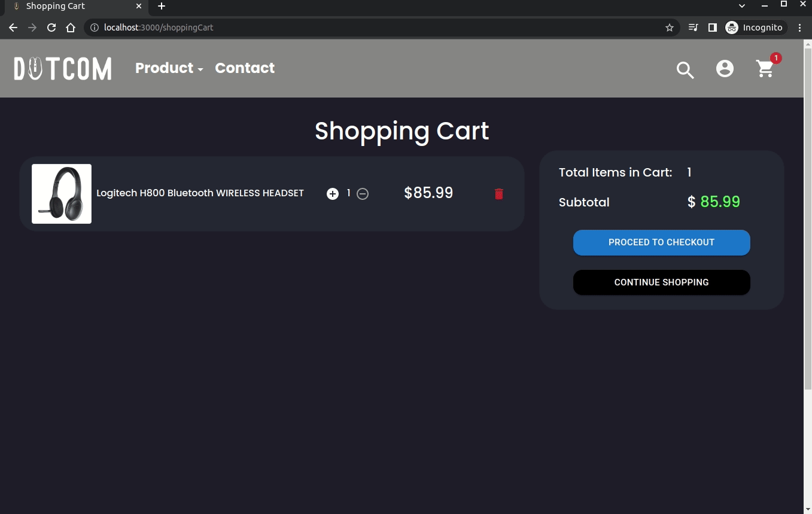Click the Proceed to Checkout button
This screenshot has width=812, height=514.
[x=661, y=242]
